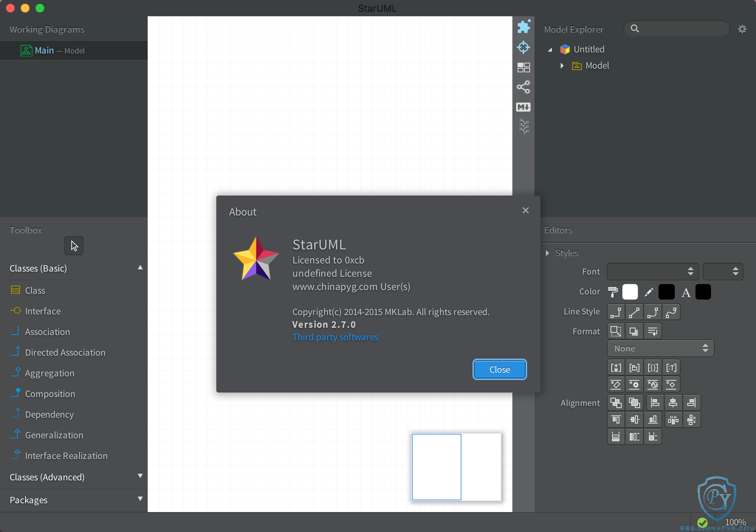
Task: Open Third party softwares link
Action: click(335, 337)
